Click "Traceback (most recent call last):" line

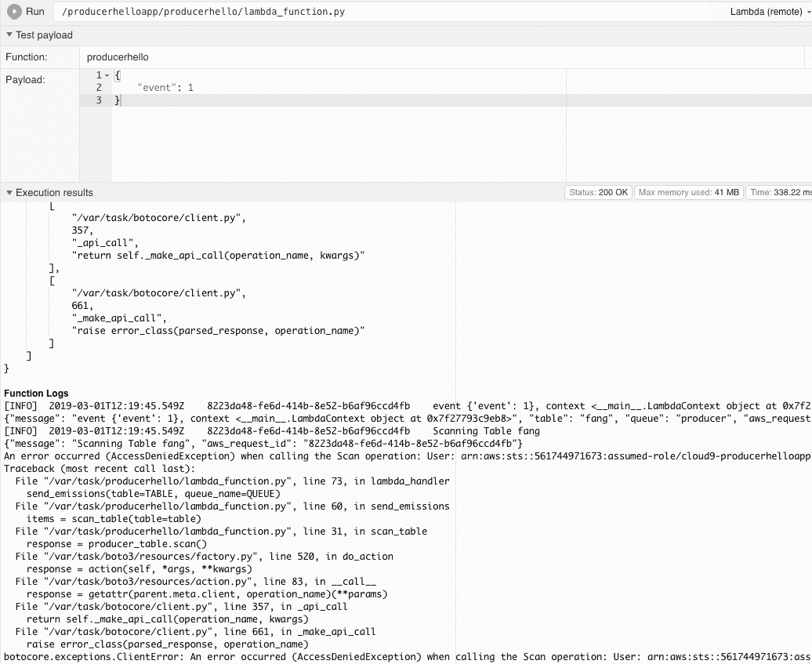coord(100,469)
